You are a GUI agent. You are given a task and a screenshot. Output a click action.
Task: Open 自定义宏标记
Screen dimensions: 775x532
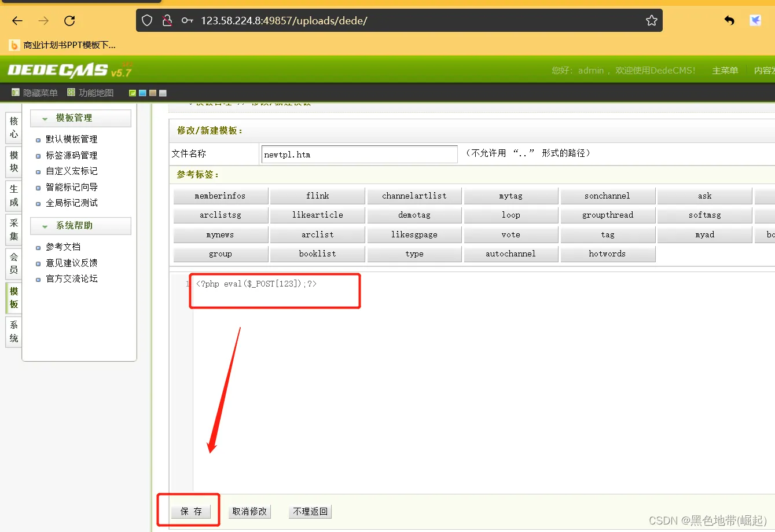[72, 171]
